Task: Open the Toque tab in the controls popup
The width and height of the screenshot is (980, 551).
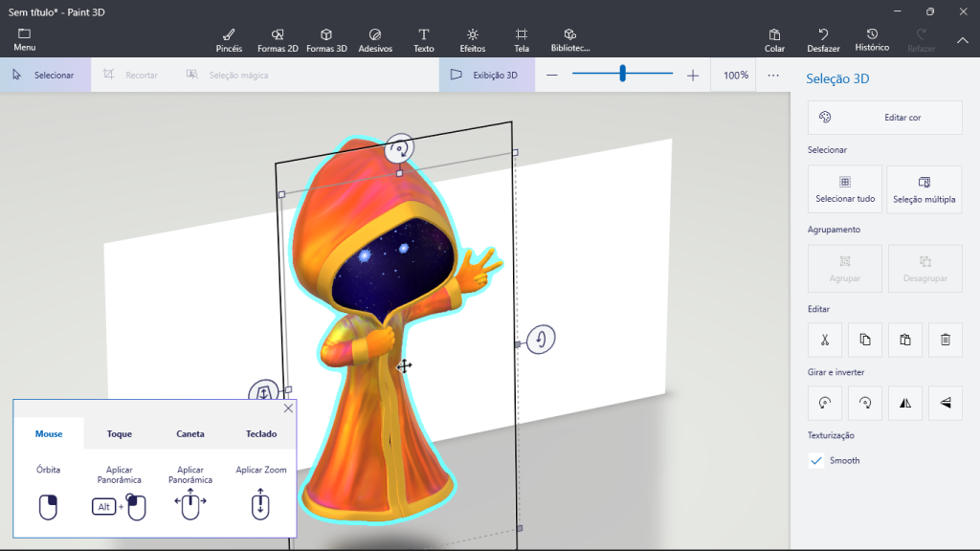Action: pyautogui.click(x=119, y=433)
